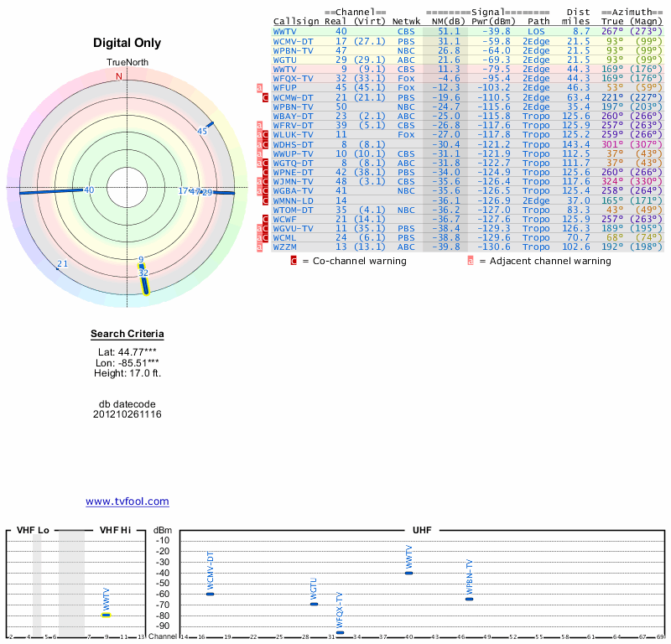This screenshot has width=671, height=644.
Task: Click the highlighted WWTV marker in VHF Hi
Action: coord(107,615)
